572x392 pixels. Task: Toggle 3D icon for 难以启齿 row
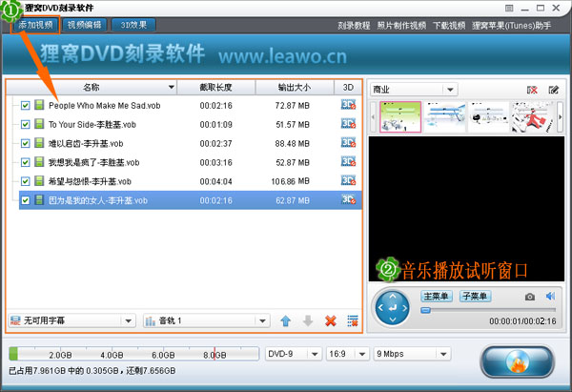pyautogui.click(x=348, y=143)
